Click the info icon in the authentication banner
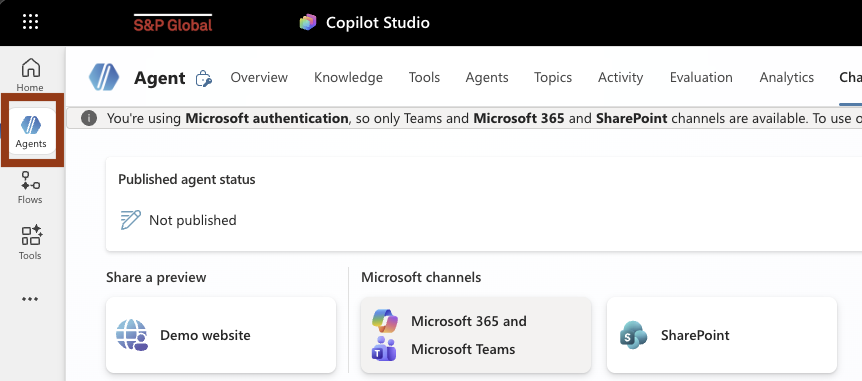862x381 pixels. pos(89,118)
